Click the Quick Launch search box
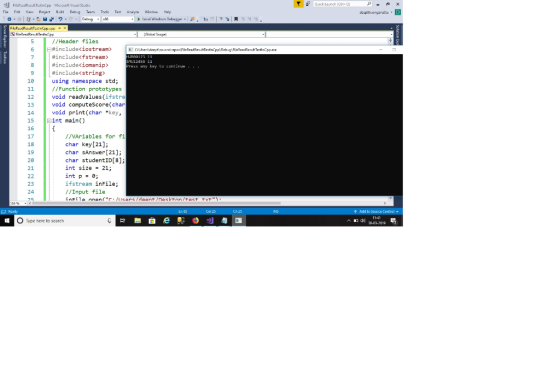Image resolution: width=560 pixels, height=373 pixels. (343, 4)
